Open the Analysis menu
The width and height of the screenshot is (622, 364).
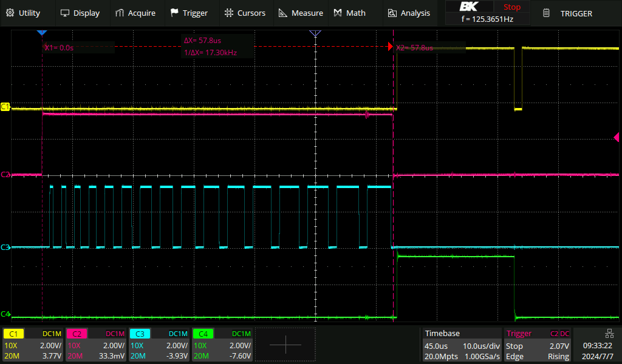coord(409,13)
